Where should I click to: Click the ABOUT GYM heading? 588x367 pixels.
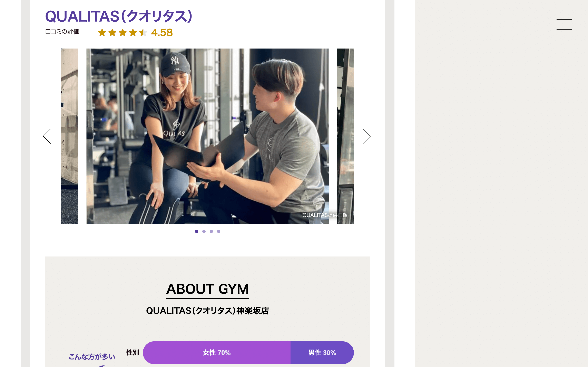coord(207,289)
